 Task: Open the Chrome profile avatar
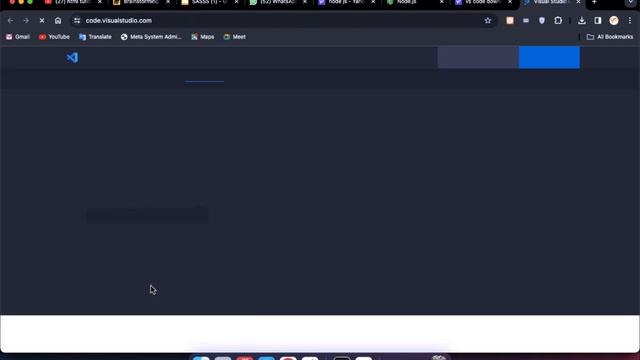pyautogui.click(x=614, y=20)
